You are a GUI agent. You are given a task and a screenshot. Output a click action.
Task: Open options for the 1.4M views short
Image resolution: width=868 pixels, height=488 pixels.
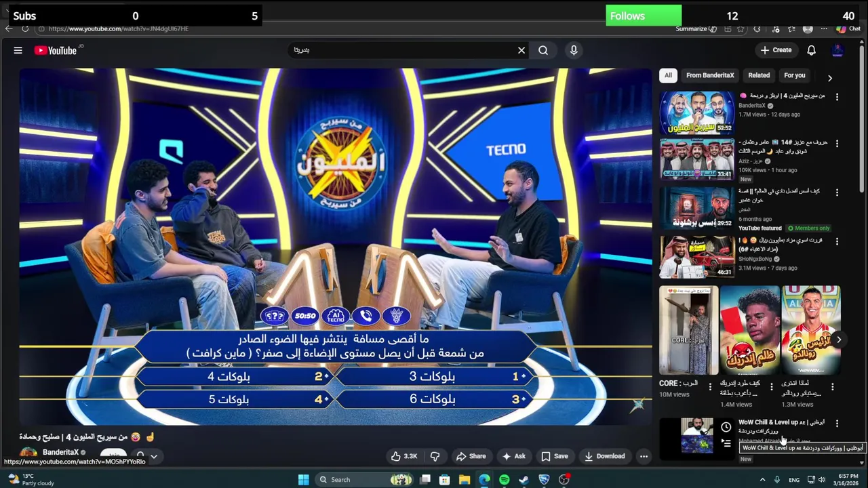(771, 387)
